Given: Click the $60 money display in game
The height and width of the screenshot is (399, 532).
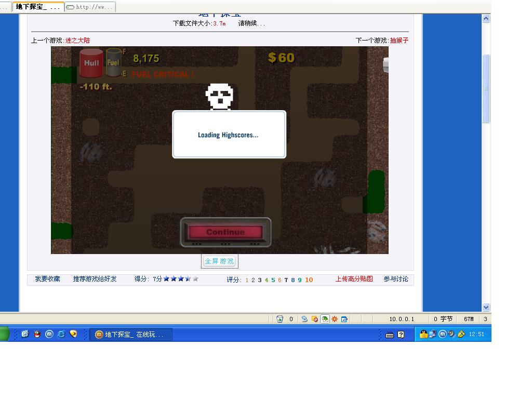Looking at the screenshot, I should [x=281, y=58].
